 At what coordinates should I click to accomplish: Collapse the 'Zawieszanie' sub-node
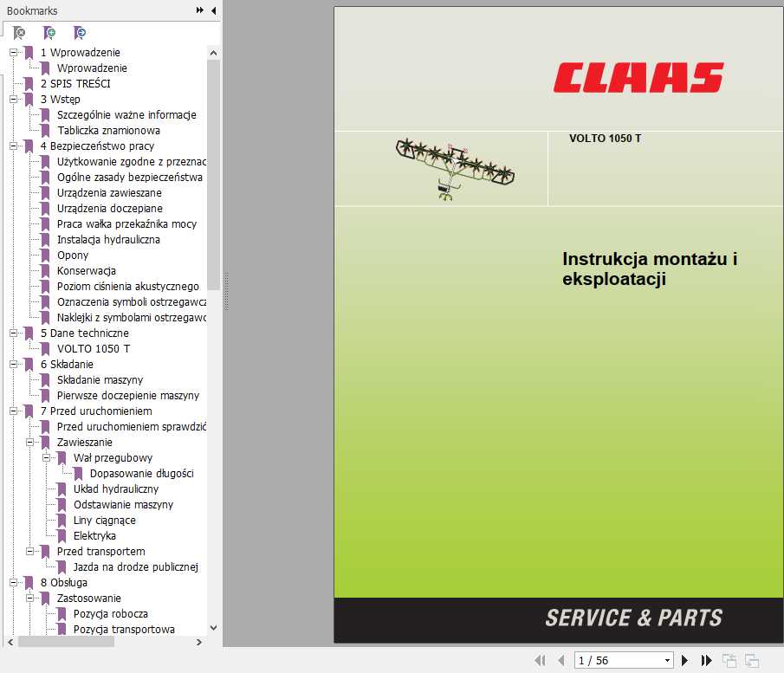click(30, 442)
